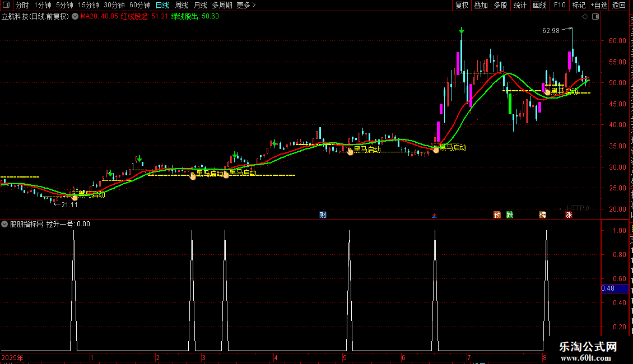Click the 黑马启动 hand marker in May
Image resolution: width=633 pixels, height=364 pixels.
coord(350,151)
